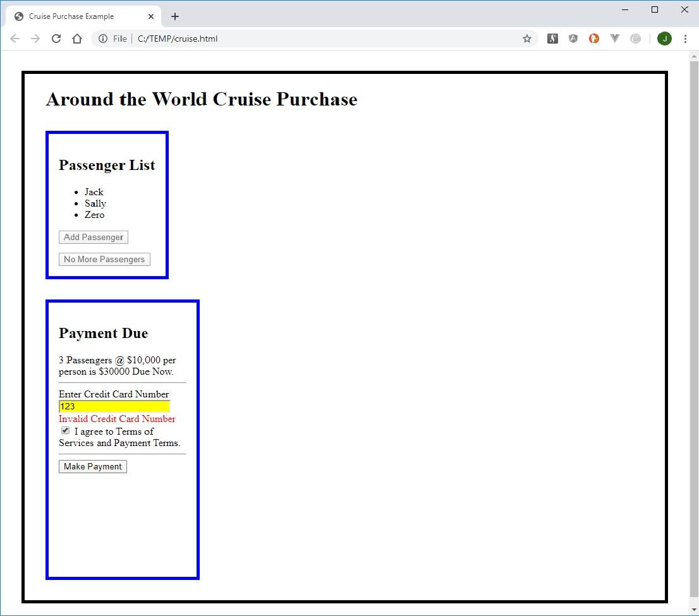Click the Enter Credit Card Number label
The image size is (699, 616).
(114, 394)
